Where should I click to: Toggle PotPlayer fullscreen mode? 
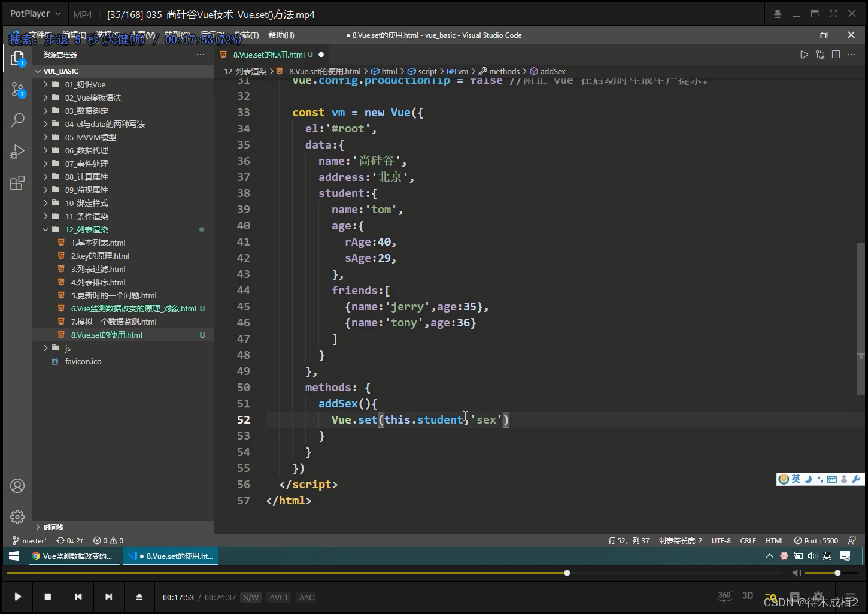click(833, 14)
